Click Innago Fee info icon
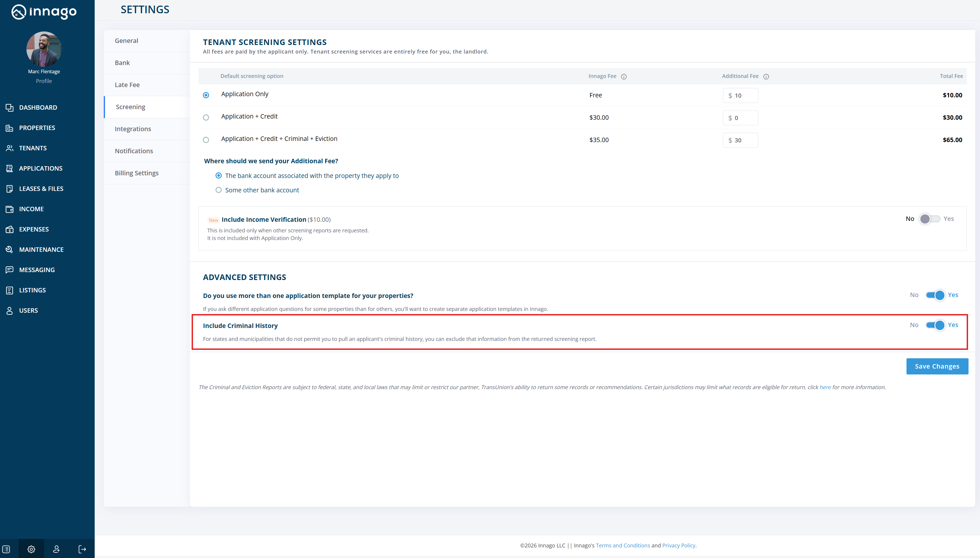This screenshot has height=558, width=980. coord(624,77)
